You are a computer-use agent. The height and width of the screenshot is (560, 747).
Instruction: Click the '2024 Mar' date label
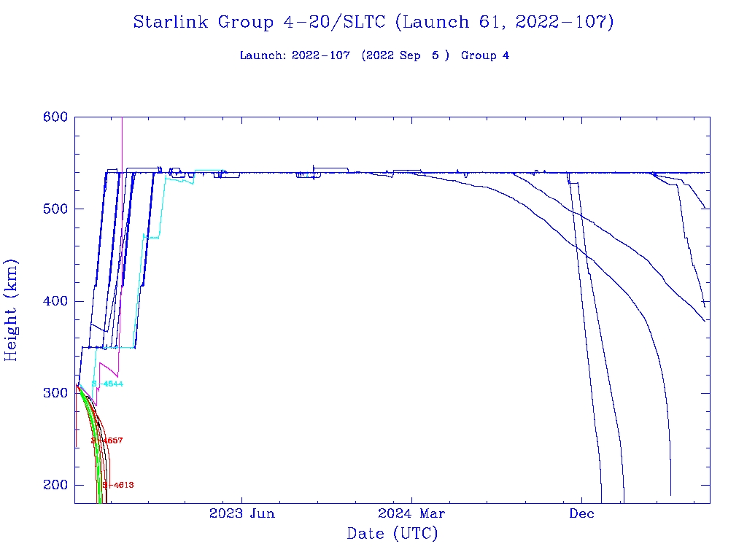[411, 513]
